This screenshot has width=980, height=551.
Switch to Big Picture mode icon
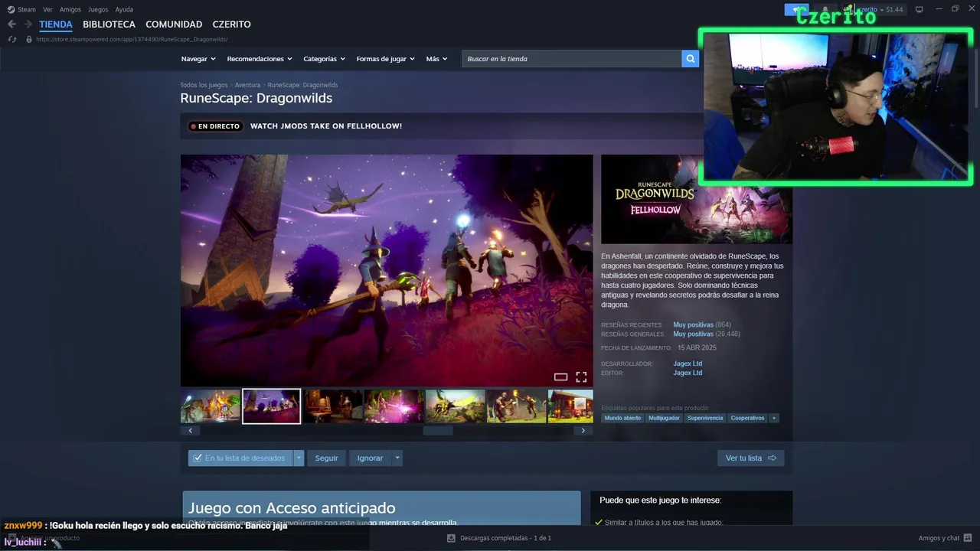[920, 9]
